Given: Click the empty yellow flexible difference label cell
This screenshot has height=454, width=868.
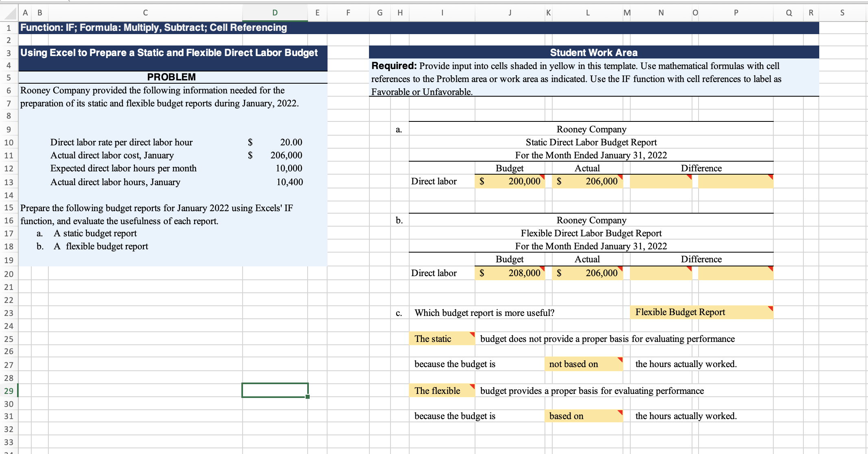Looking at the screenshot, I should tap(736, 273).
